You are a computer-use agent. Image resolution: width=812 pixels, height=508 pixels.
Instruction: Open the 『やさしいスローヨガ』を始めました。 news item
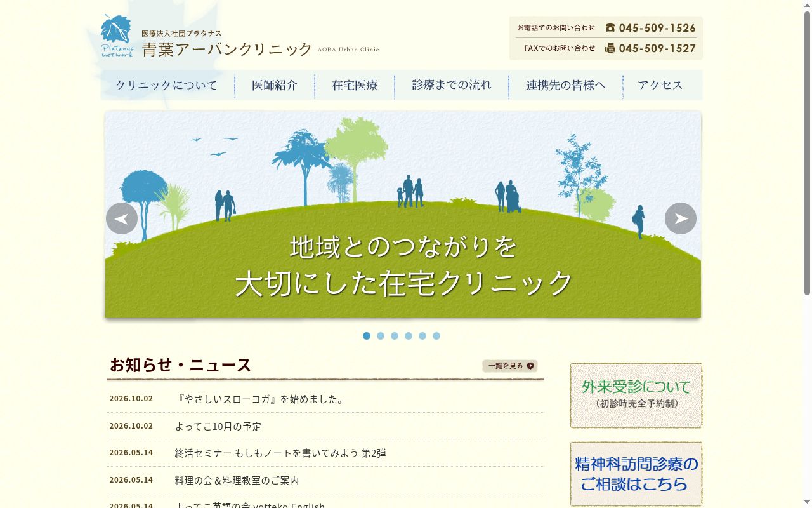point(260,399)
